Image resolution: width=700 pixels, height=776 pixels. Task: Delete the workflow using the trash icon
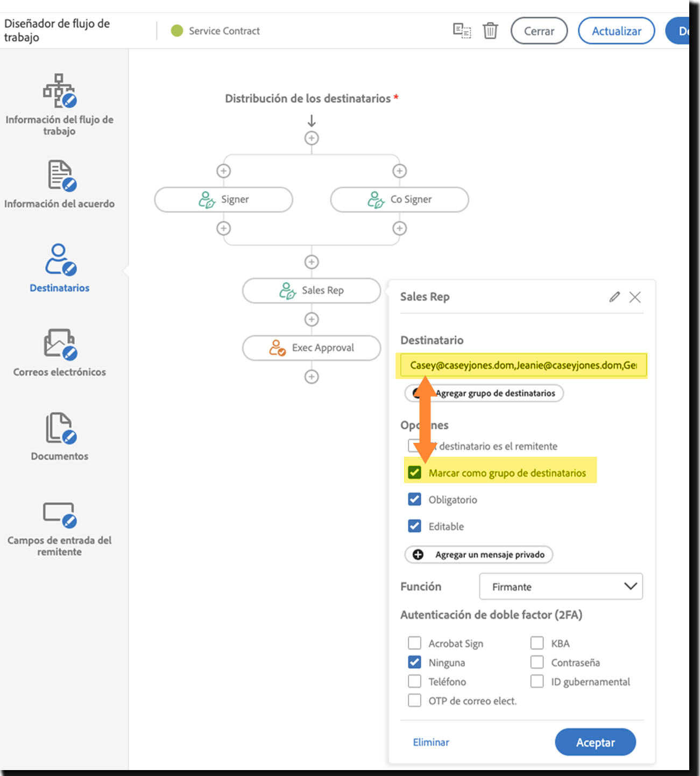490,31
